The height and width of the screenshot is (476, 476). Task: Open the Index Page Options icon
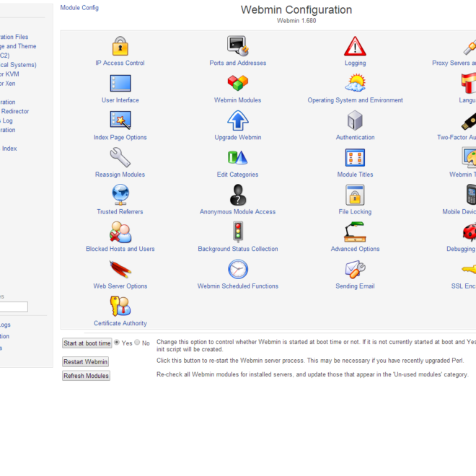tap(120, 120)
